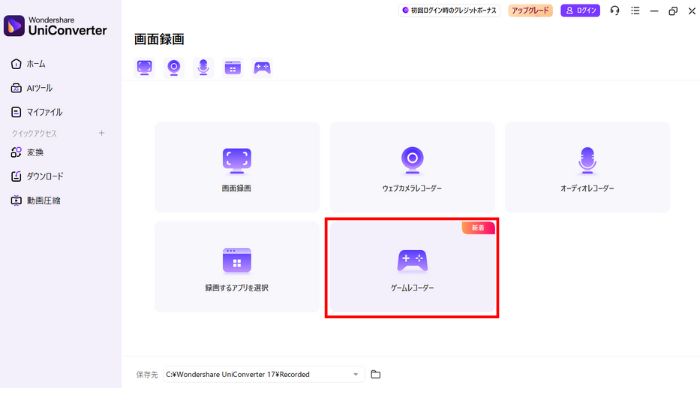Click the UniConverter logo
The image size is (700, 400).
pyautogui.click(x=55, y=26)
